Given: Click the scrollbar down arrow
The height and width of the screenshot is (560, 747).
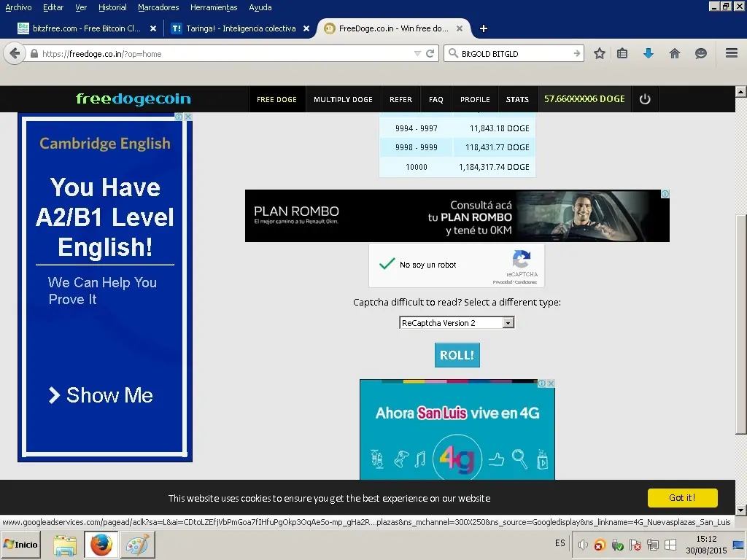Looking at the screenshot, I should coord(741,510).
